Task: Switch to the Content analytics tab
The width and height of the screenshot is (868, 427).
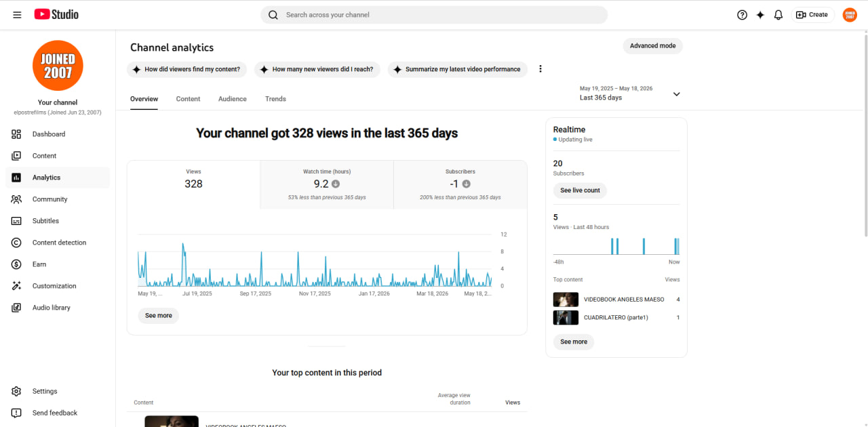Action: click(188, 99)
